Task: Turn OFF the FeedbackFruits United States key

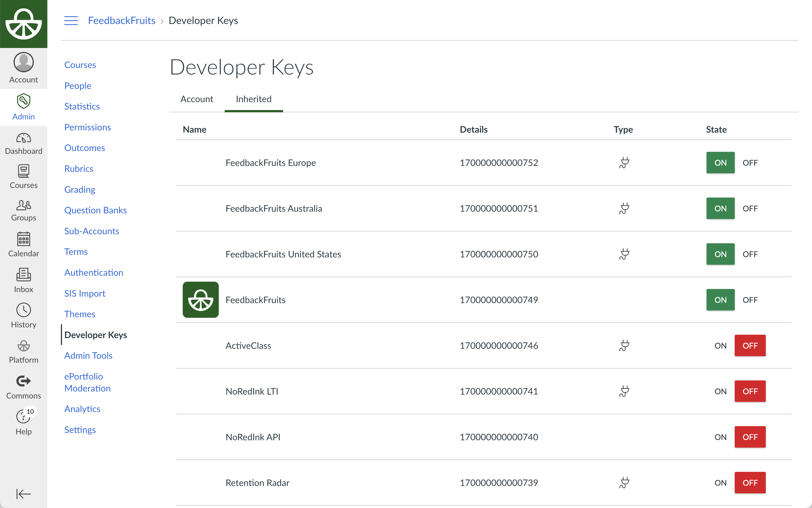Action: coord(750,254)
